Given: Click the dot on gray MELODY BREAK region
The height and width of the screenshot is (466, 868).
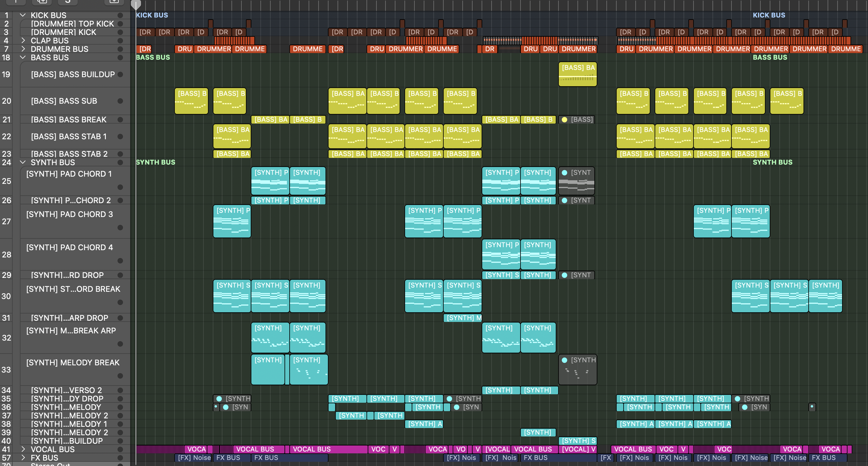Looking at the screenshot, I should [x=565, y=360].
